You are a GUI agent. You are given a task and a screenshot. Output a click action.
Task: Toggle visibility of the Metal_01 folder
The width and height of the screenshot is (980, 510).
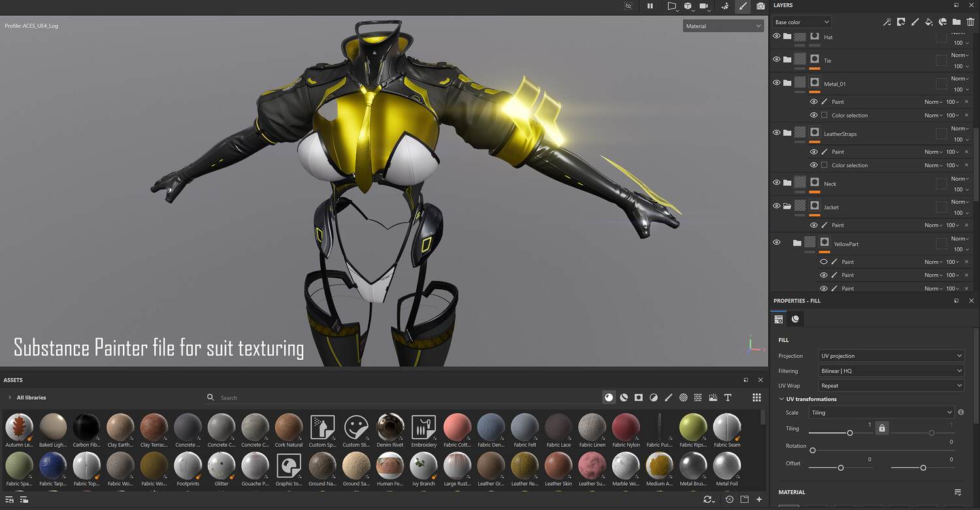(x=776, y=83)
